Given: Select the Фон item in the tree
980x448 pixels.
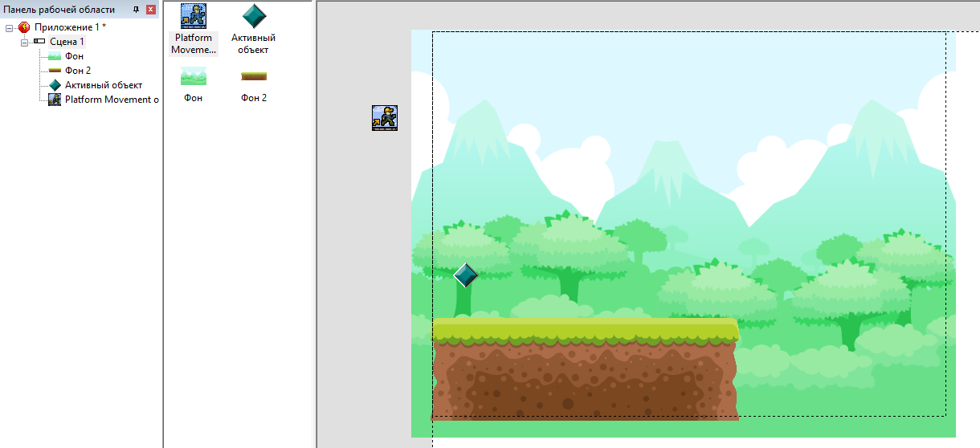Looking at the screenshot, I should tap(74, 56).
